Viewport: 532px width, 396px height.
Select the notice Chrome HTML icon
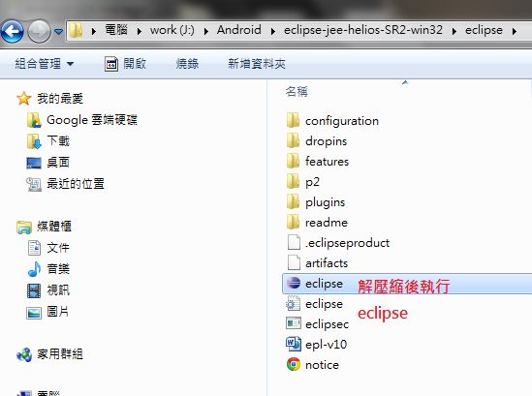(294, 364)
